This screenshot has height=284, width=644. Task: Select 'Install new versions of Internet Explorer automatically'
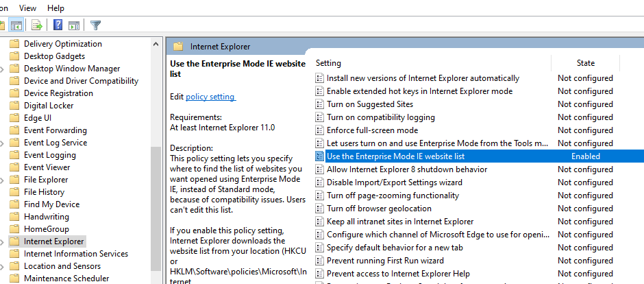[x=423, y=78]
